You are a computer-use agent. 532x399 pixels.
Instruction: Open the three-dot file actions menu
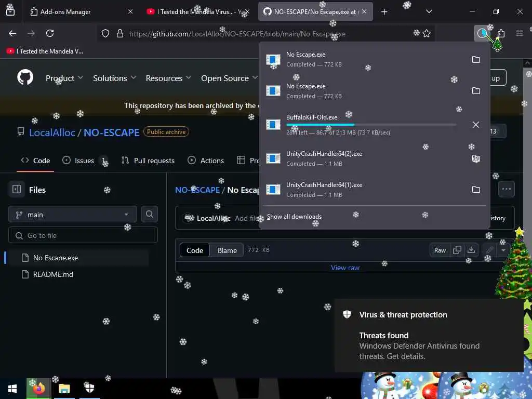[x=506, y=189]
